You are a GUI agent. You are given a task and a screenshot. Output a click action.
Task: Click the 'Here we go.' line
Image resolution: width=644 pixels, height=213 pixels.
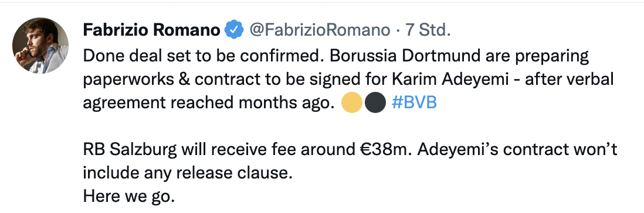coord(129,196)
